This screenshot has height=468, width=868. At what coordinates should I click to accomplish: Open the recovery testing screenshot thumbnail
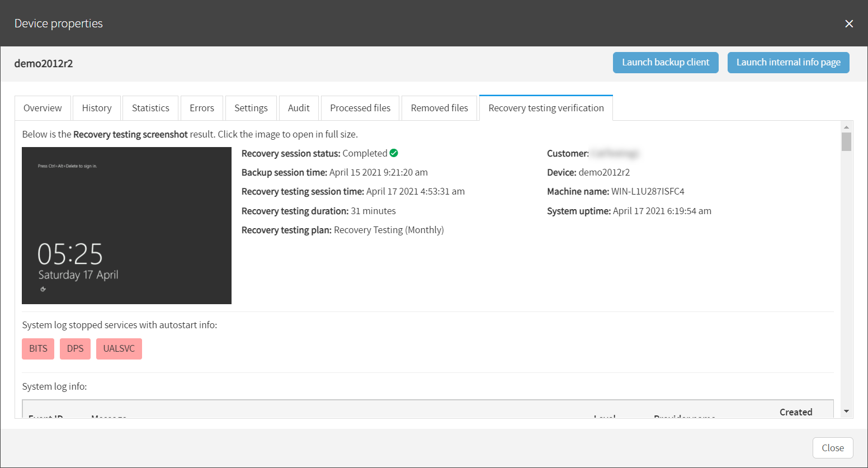coord(126,225)
